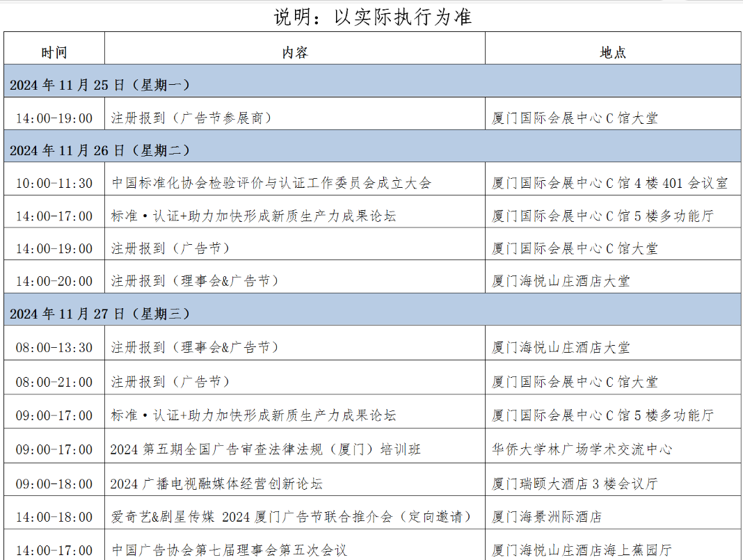Click the 08:00-21:00 time cell
The width and height of the screenshot is (743, 560).
click(54, 382)
